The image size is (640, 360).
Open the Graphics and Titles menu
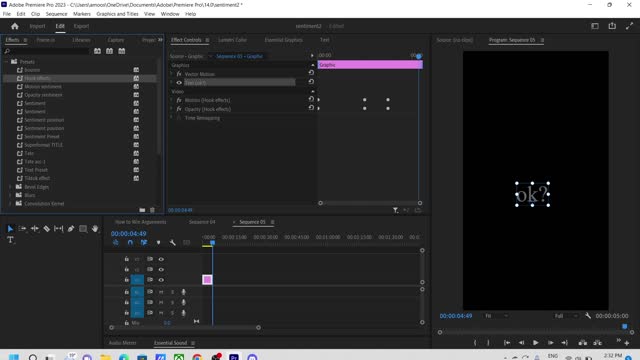(x=117, y=14)
